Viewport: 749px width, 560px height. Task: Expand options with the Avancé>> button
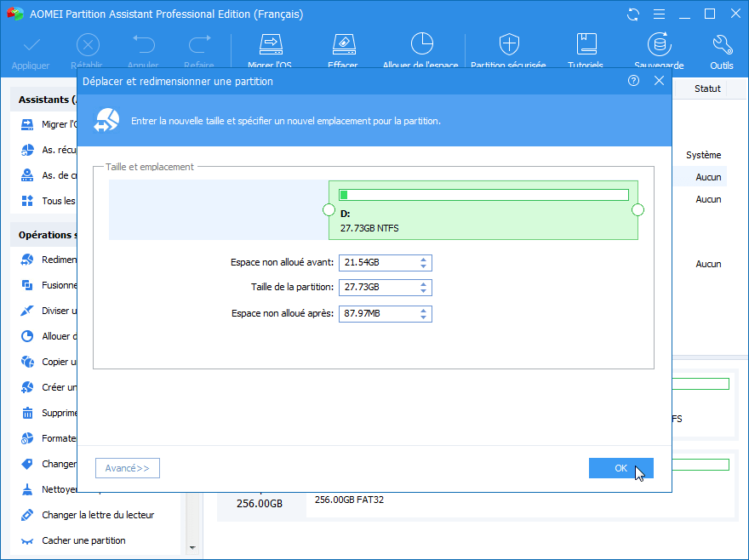tap(128, 468)
